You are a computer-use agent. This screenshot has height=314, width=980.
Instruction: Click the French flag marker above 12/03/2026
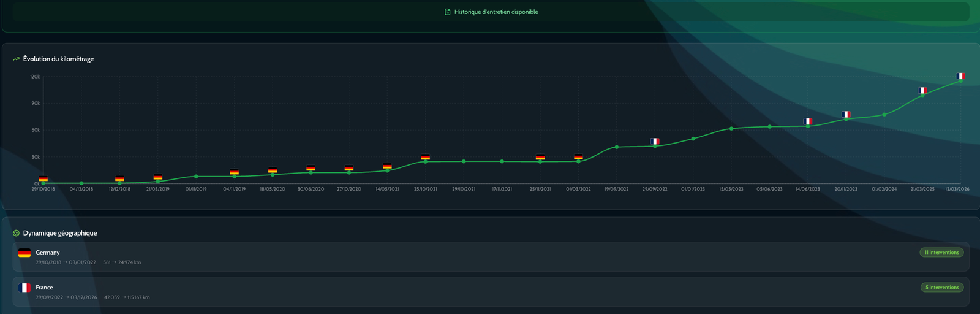click(x=960, y=76)
